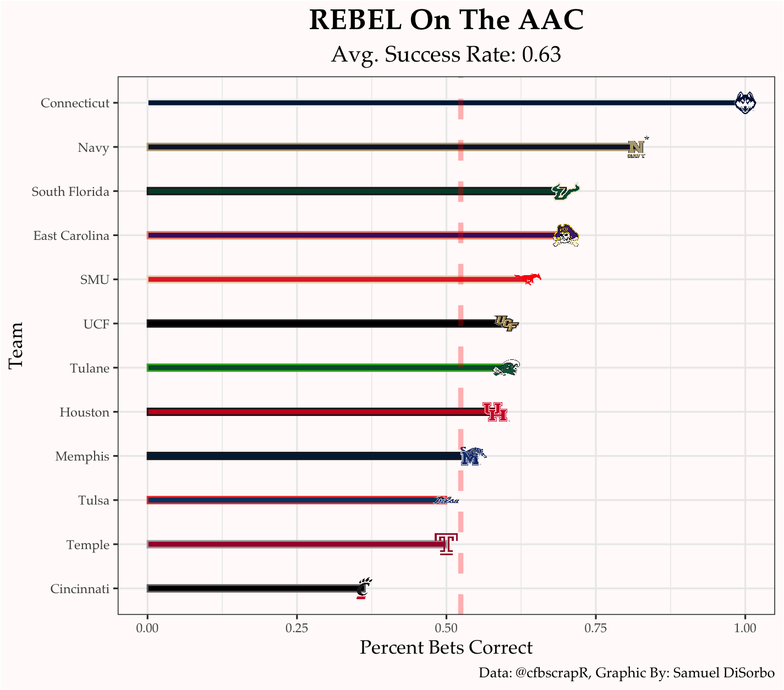Click the chart title REBEL On The AAC
This screenshot has height=690, width=784.
click(x=446, y=21)
